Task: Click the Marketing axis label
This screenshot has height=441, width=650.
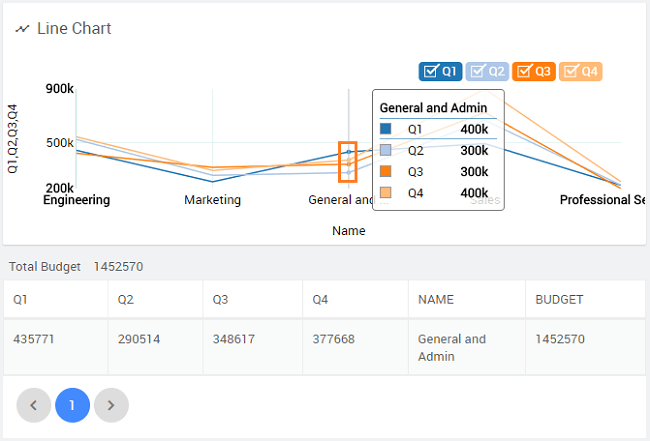Action: click(212, 200)
